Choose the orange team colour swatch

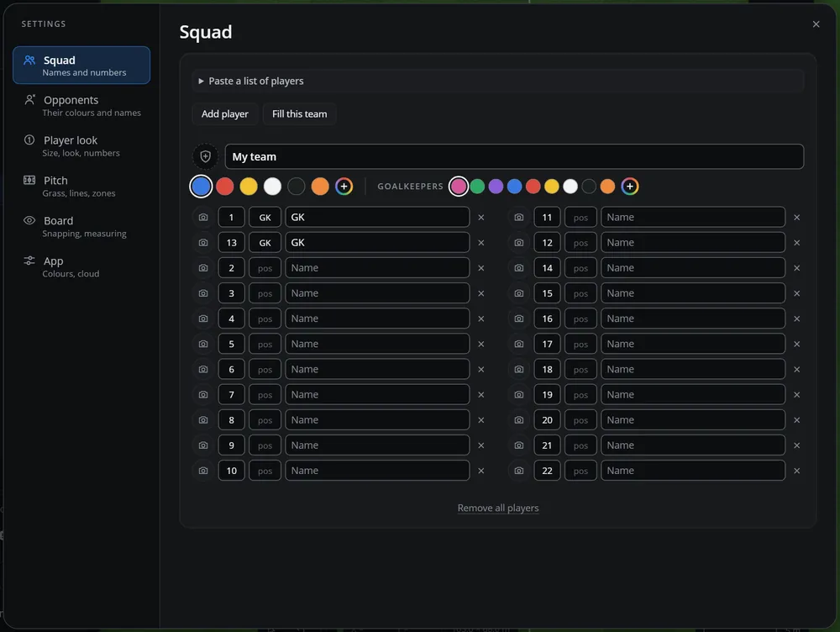pos(320,187)
